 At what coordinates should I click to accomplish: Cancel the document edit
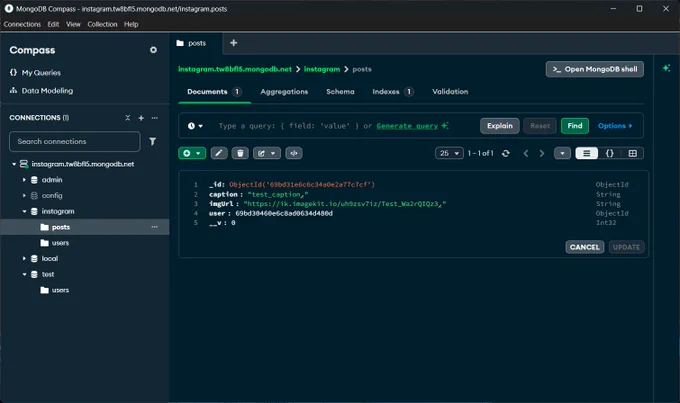585,247
